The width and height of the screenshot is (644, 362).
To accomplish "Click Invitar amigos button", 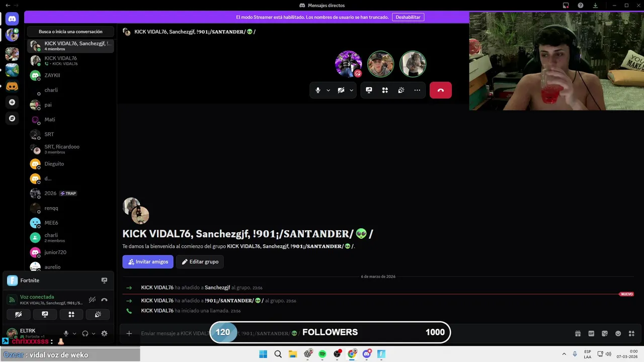I will click(x=148, y=261).
